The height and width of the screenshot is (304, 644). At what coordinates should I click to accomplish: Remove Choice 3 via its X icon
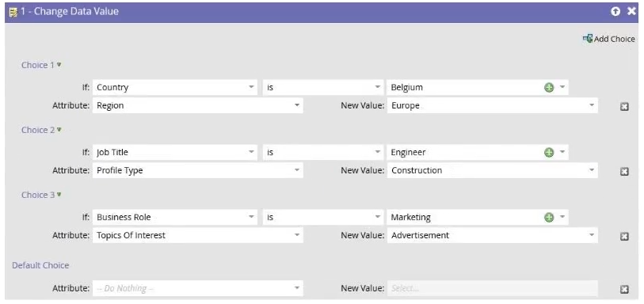(x=624, y=236)
